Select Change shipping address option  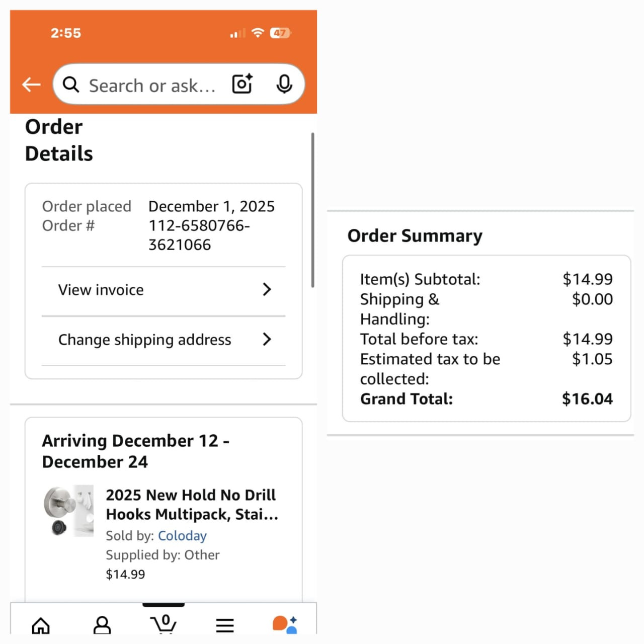(x=144, y=340)
